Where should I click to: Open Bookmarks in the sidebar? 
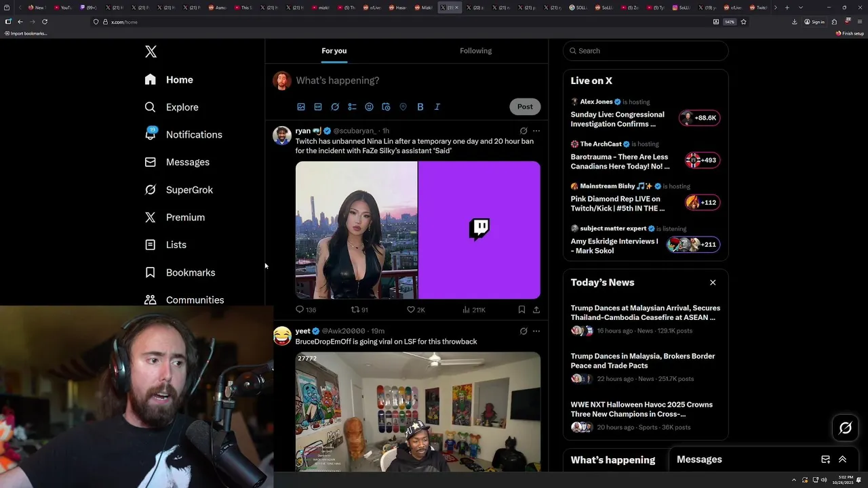[180, 272]
